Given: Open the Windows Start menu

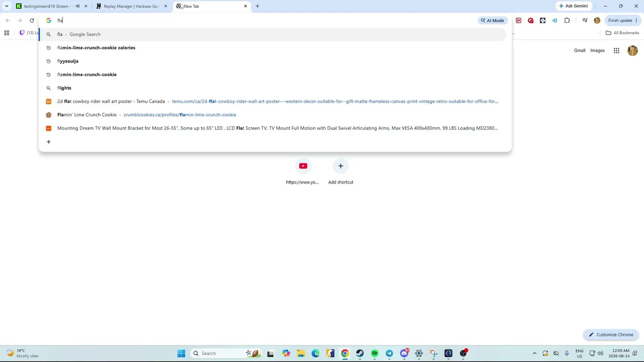Looking at the screenshot, I should (181, 353).
